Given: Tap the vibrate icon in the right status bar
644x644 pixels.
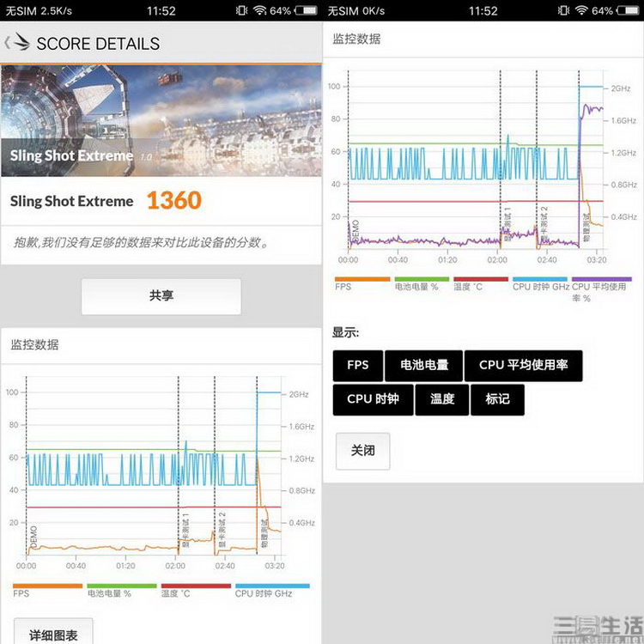Looking at the screenshot, I should pyautogui.click(x=563, y=10).
